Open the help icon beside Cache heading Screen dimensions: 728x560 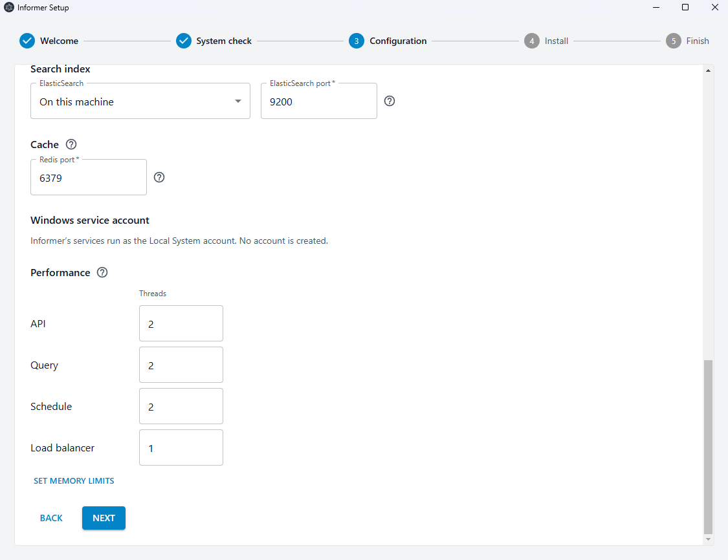click(x=71, y=144)
